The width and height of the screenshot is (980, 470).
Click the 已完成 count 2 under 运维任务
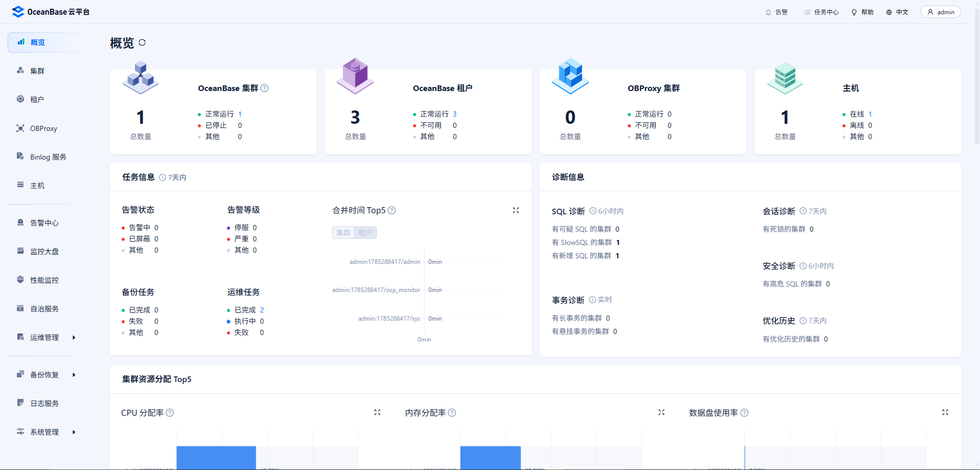tap(262, 310)
